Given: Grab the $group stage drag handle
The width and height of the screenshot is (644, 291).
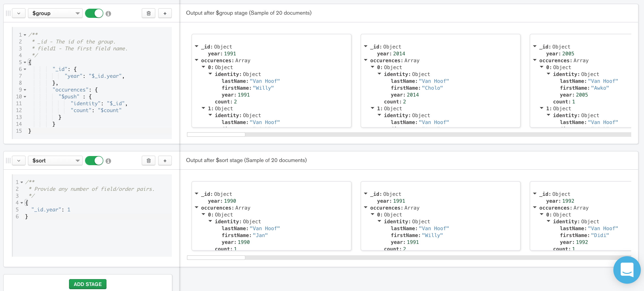Looking at the screenshot, I should tap(8, 13).
